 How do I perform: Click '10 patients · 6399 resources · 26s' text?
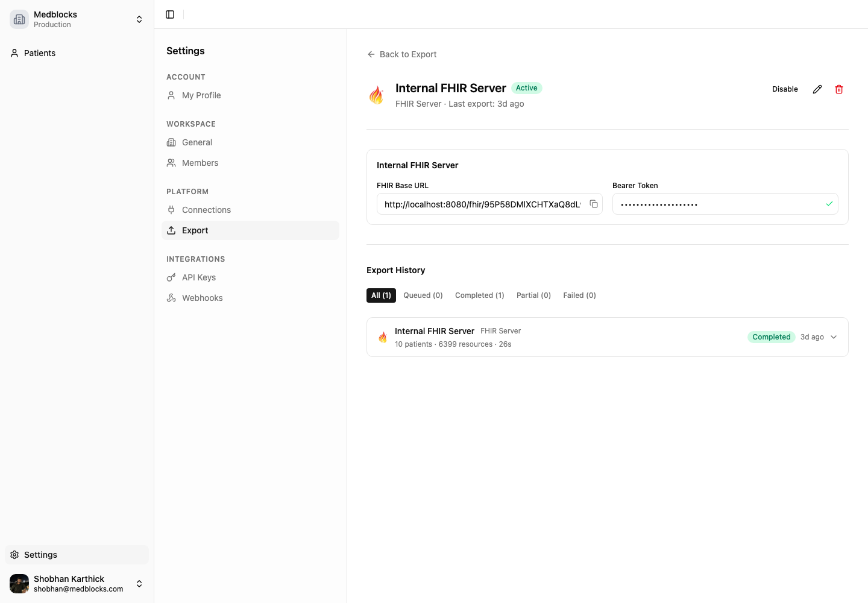(x=453, y=344)
